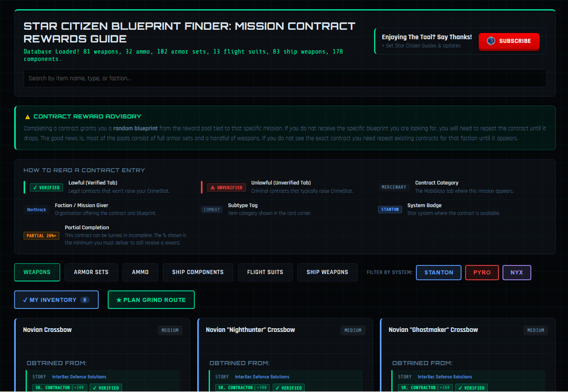Toggle the Stanton system filter
The width and height of the screenshot is (568, 392).
click(438, 272)
